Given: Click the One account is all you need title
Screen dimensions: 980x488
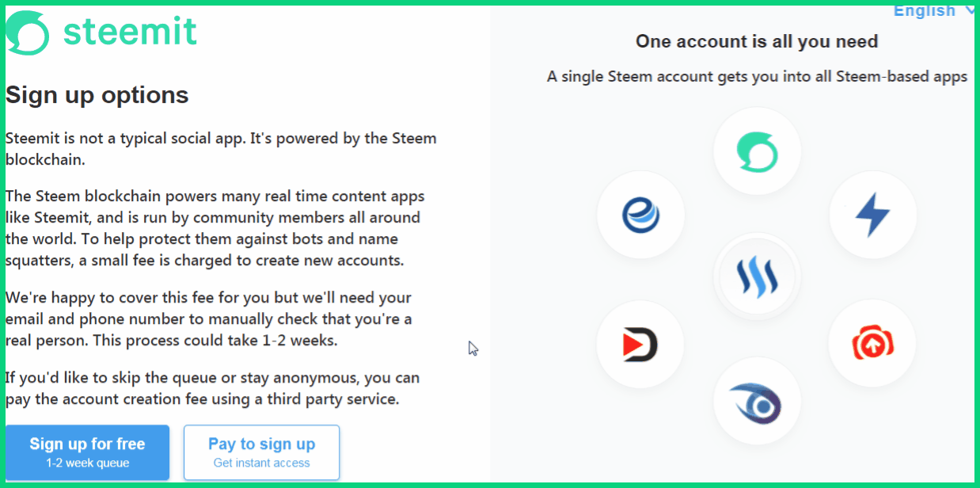Looking at the screenshot, I should [757, 41].
